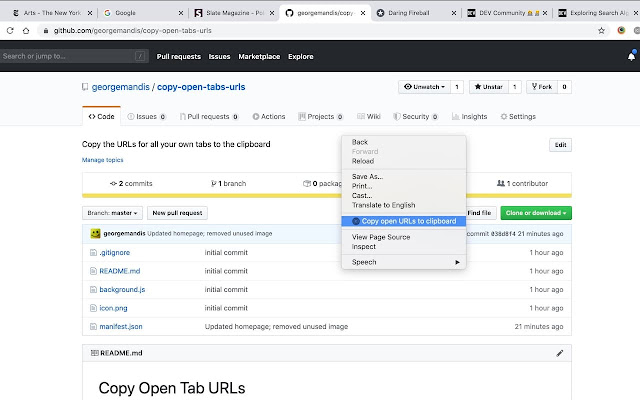View 1 branch link
Image resolution: width=640 pixels, height=400 pixels.
229,184
